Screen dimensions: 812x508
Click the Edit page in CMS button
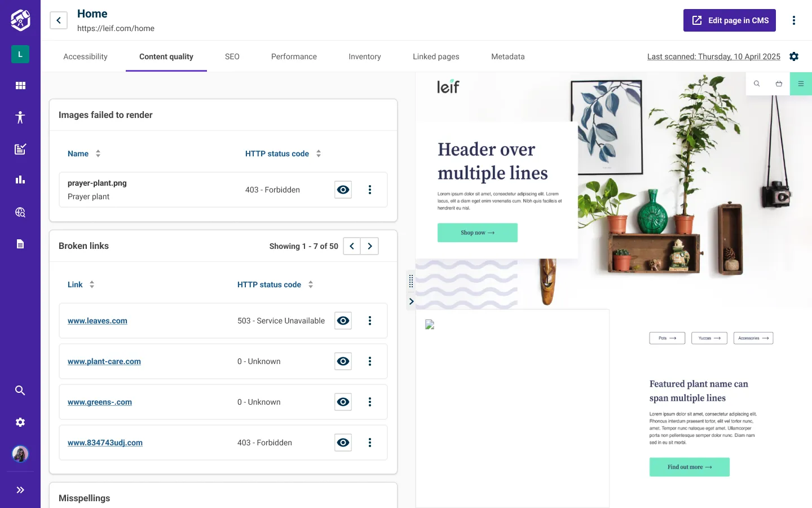[x=729, y=20]
